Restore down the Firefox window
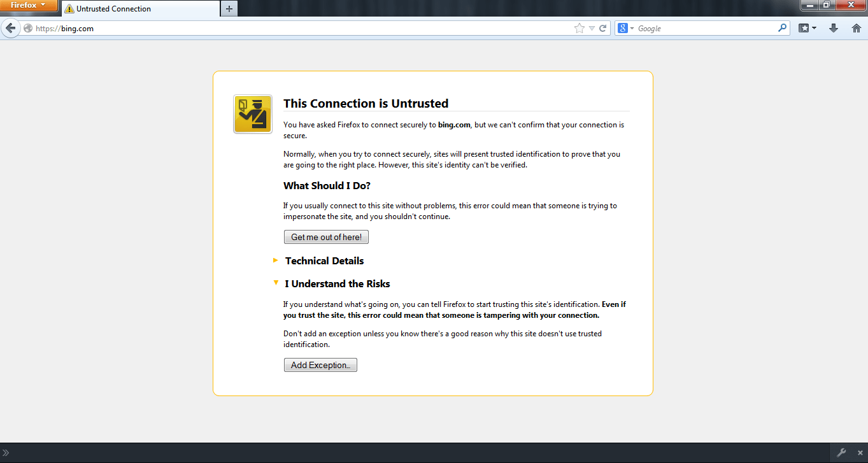Image resolution: width=868 pixels, height=463 pixels. click(826, 4)
